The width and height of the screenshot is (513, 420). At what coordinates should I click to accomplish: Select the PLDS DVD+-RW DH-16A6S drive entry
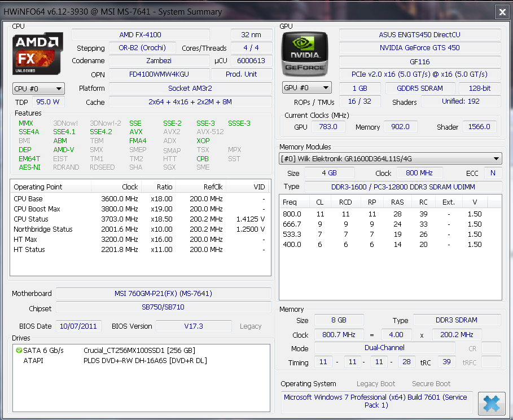pos(141,360)
